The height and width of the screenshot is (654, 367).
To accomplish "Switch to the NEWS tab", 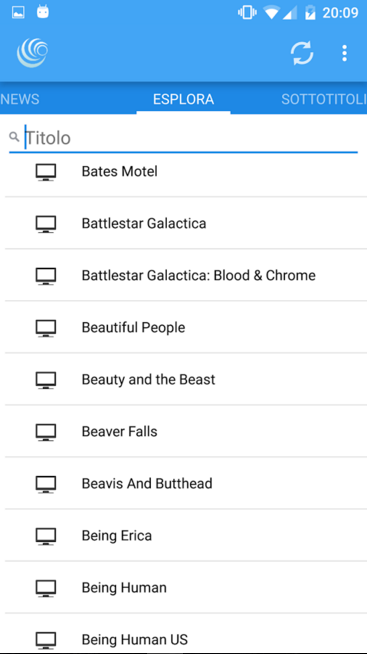I will [20, 99].
